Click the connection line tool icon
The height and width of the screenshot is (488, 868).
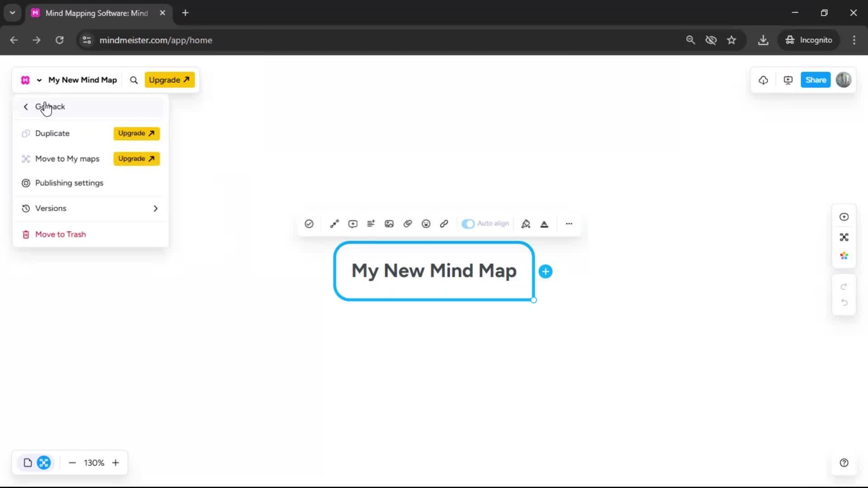335,224
